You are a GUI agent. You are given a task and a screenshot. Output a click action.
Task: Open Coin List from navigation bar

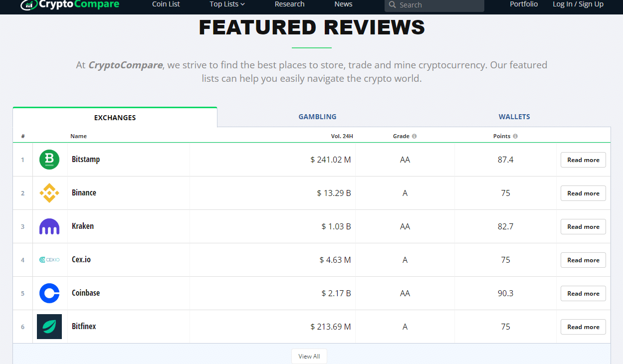(x=166, y=4)
